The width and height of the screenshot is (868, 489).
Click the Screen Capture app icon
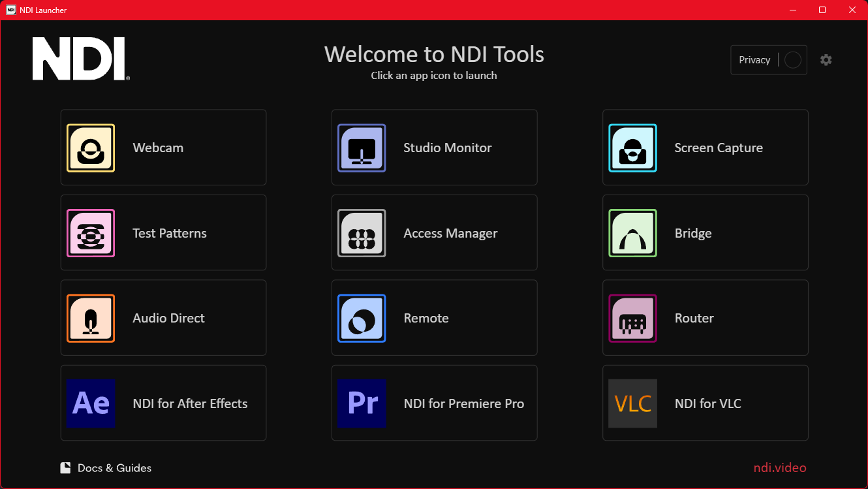(x=632, y=148)
